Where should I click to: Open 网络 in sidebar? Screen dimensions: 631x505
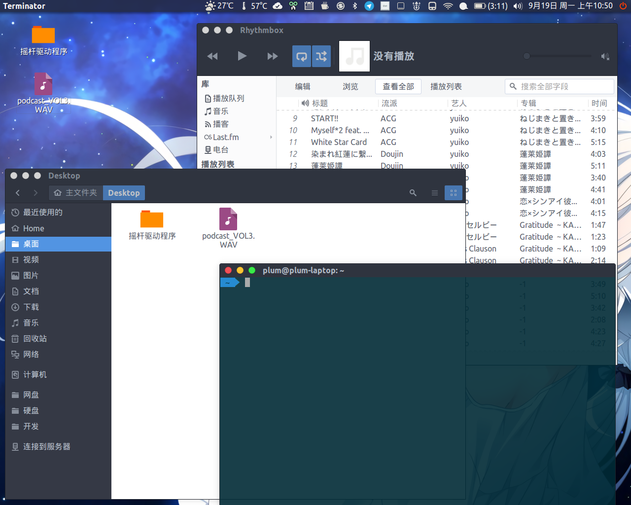[58, 355]
